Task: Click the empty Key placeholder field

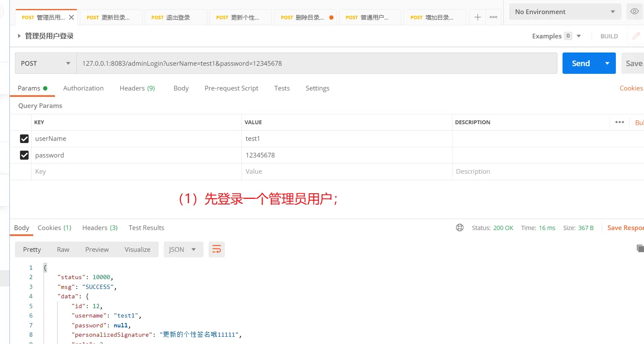Action: coord(136,172)
